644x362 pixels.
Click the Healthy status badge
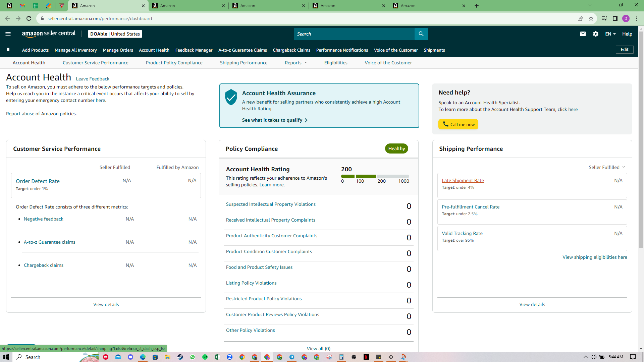(396, 148)
